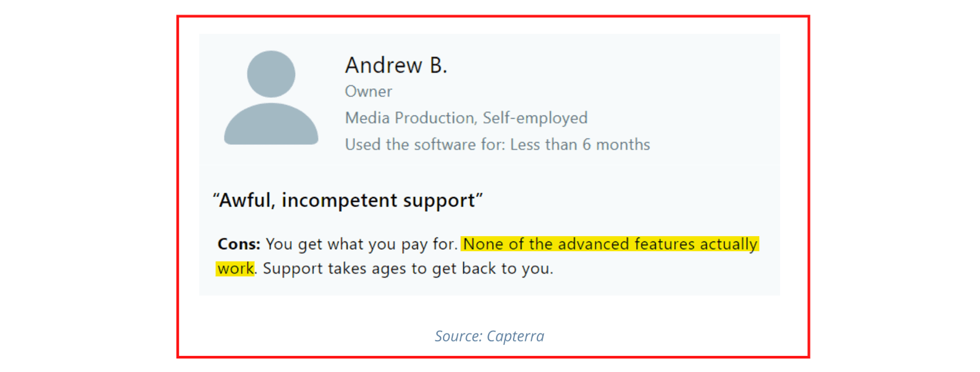Click the Media Production industry text
The height and width of the screenshot is (372, 980).
tap(411, 117)
